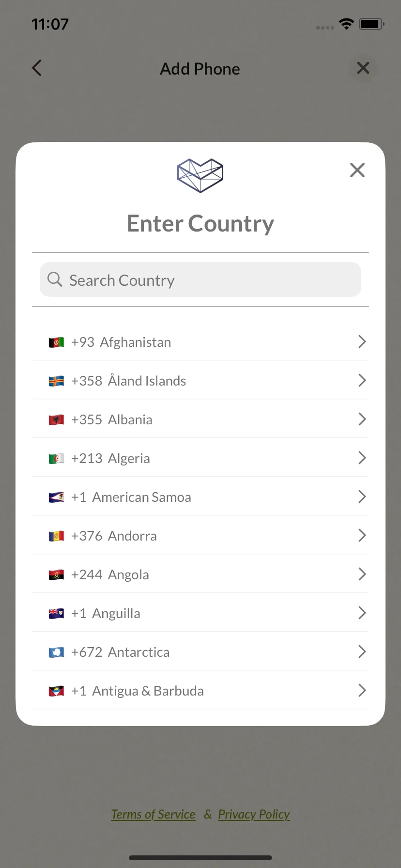
Task: Tap the Åland Islands flag icon
Action: point(56,381)
